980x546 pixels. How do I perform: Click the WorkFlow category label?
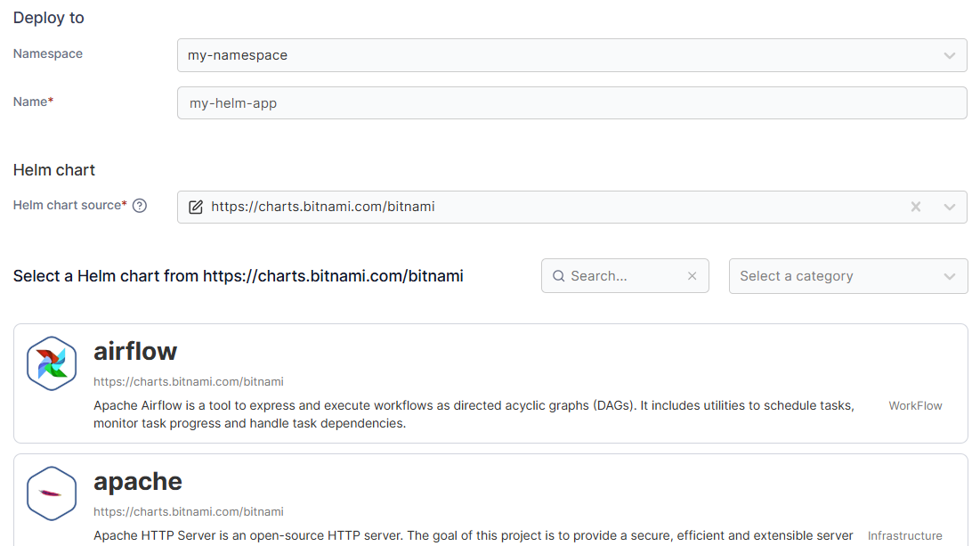click(915, 405)
